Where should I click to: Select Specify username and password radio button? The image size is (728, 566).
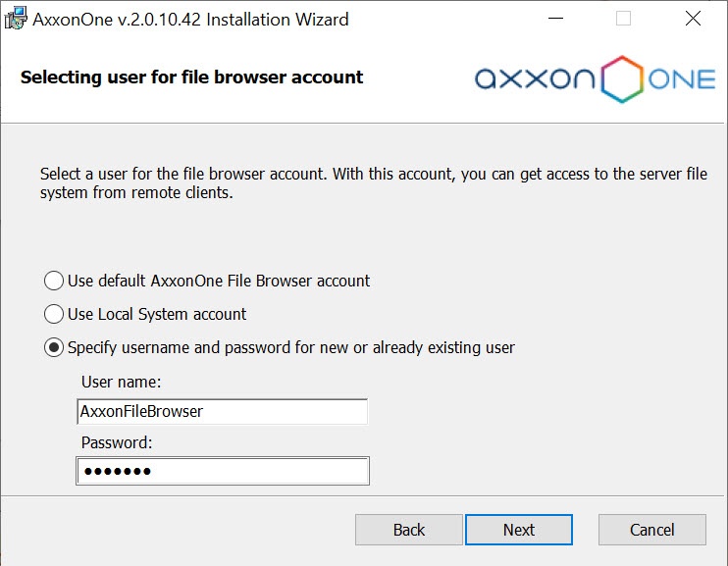pos(54,347)
